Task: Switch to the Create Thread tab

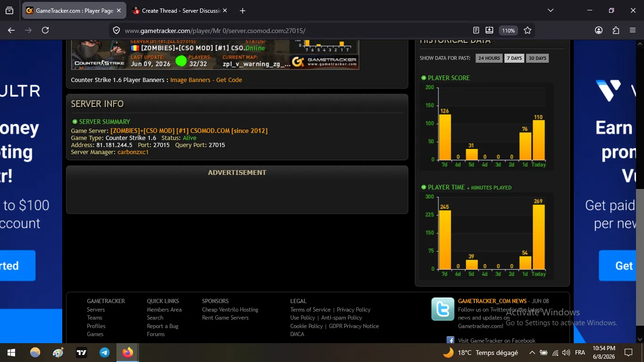Action: [180, 10]
